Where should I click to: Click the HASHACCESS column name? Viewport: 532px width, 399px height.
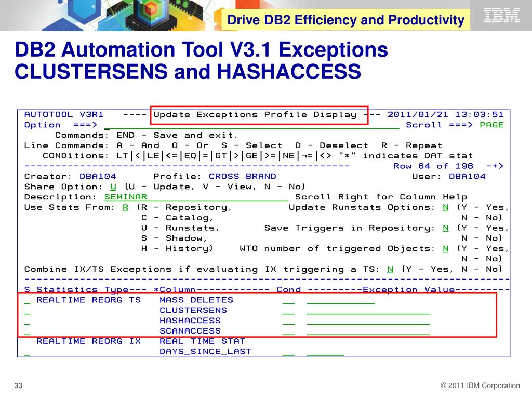[190, 320]
